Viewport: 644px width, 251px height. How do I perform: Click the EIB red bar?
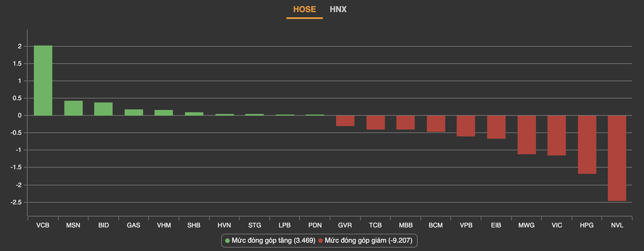[496, 127]
